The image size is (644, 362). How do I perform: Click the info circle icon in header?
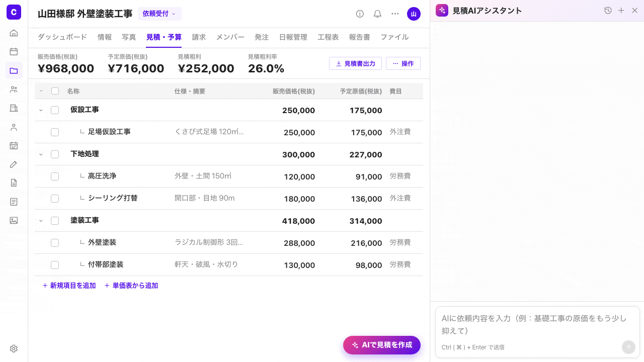(x=360, y=14)
